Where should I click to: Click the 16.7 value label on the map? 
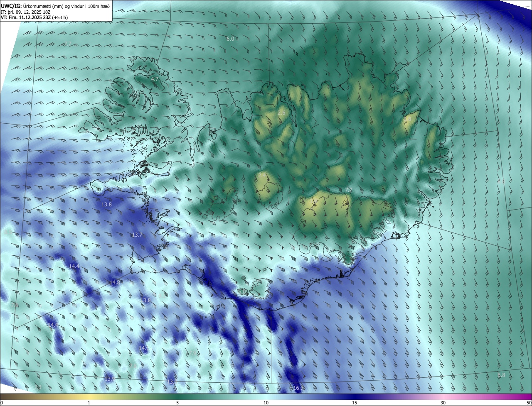tap(298, 388)
